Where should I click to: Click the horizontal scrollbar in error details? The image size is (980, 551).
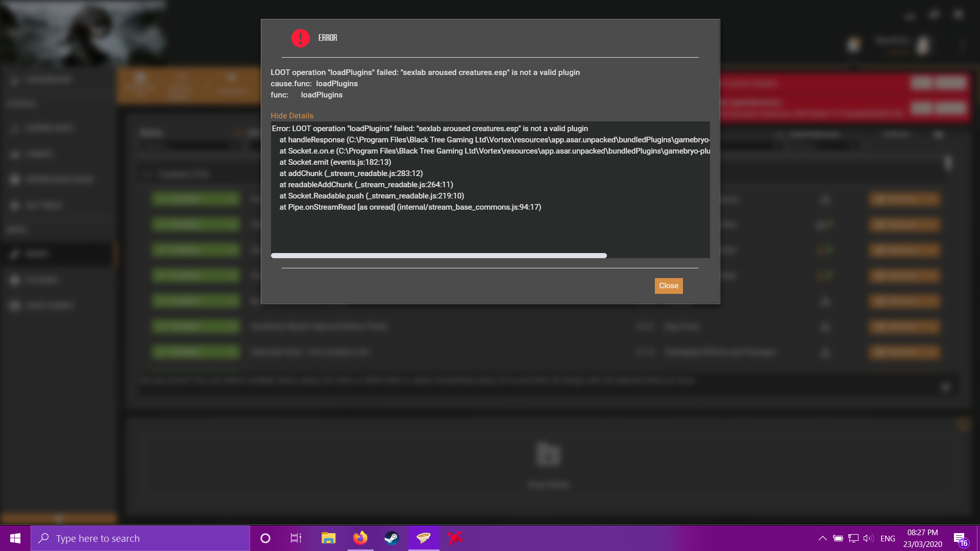(439, 255)
